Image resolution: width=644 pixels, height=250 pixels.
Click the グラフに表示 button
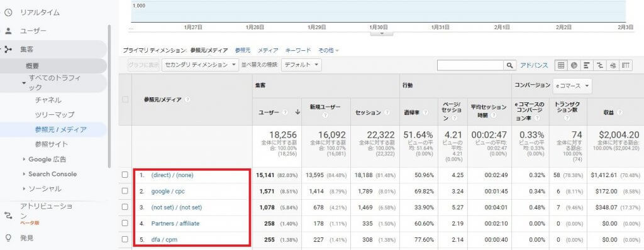tap(143, 65)
